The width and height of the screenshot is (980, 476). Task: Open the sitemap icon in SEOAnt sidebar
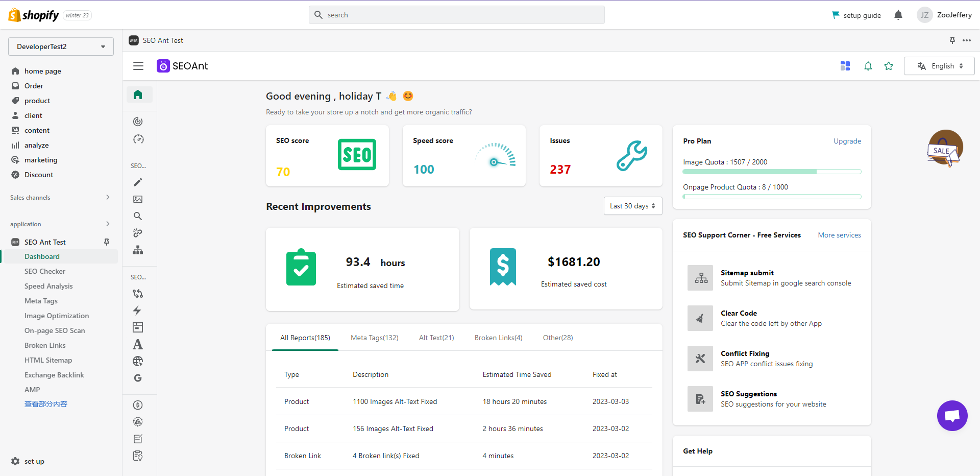(138, 250)
